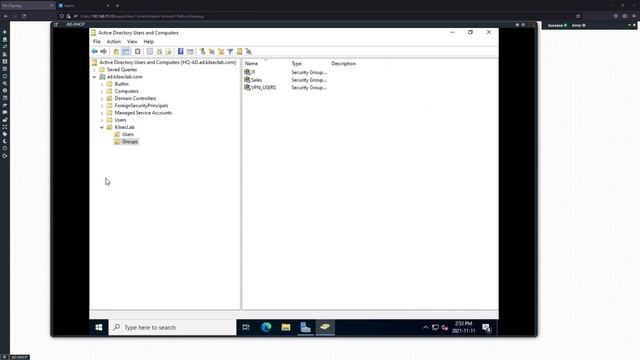Image resolution: width=640 pixels, height=360 pixels.
Task: Toggle Show/Hide Action Pane toolbar icon
Action: 190,51
